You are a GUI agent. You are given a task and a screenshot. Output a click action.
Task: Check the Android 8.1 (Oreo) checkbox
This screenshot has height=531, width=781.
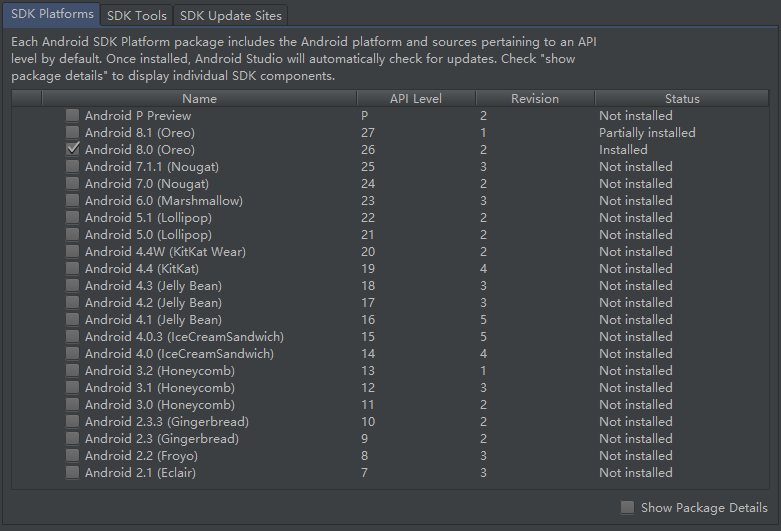coord(73,133)
